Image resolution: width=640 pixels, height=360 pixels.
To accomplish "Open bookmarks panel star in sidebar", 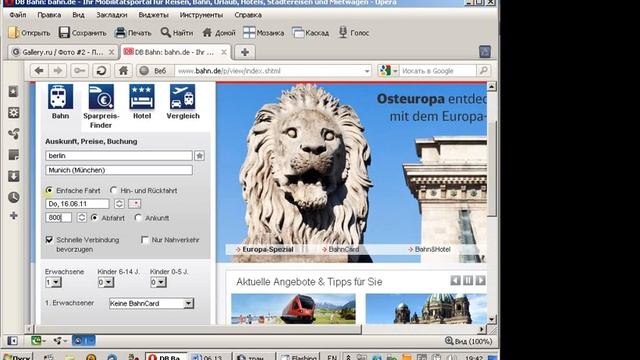I will pyautogui.click(x=13, y=92).
